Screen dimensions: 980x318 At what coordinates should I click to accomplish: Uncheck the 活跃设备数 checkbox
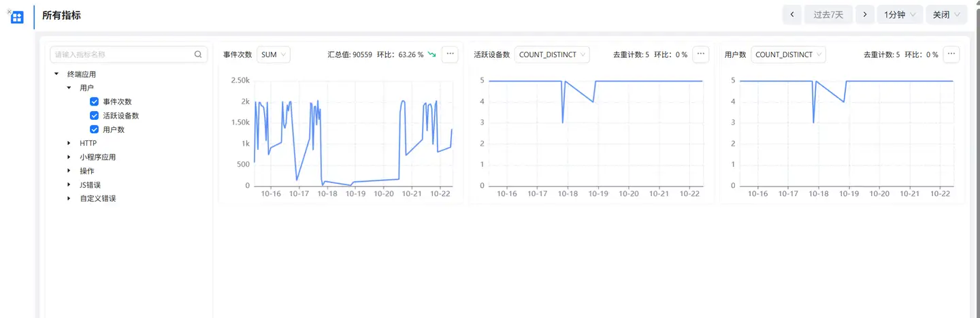point(95,116)
